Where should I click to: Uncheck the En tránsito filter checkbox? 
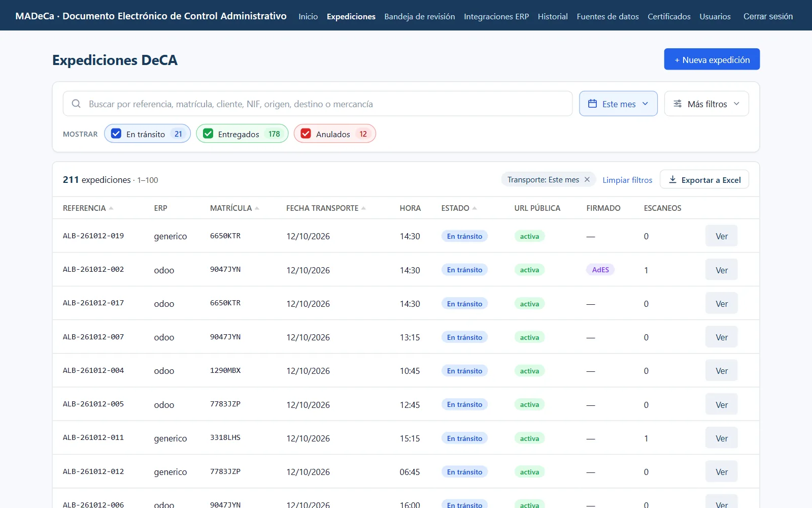116,134
